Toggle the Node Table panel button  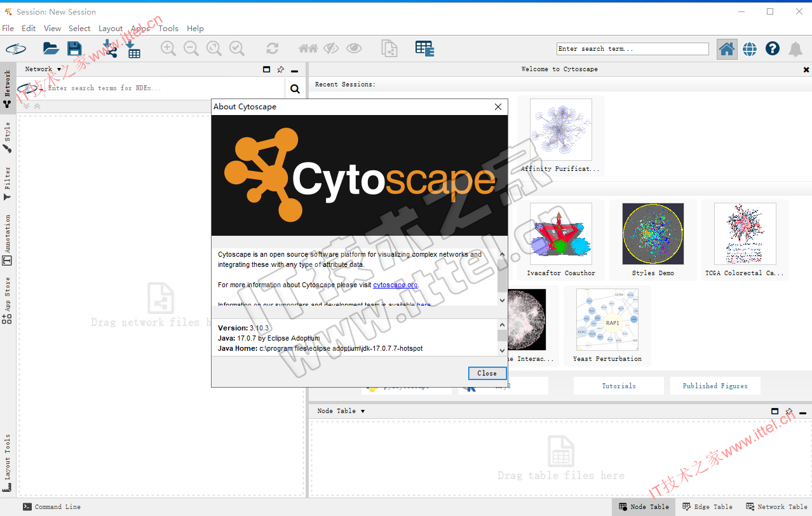644,506
